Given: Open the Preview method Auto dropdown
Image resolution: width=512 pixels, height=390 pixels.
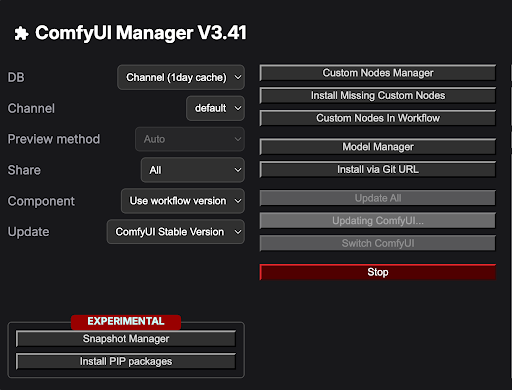Looking at the screenshot, I should click(x=190, y=139).
